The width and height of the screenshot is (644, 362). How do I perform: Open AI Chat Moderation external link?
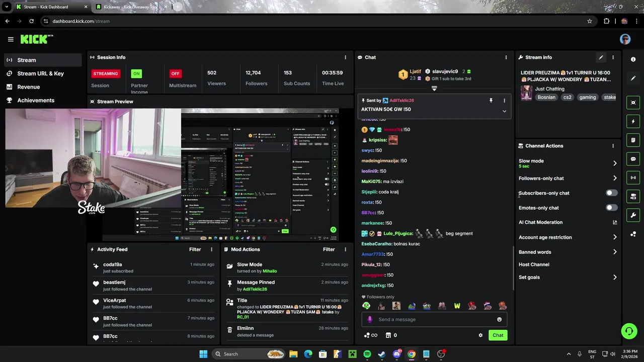615,222
